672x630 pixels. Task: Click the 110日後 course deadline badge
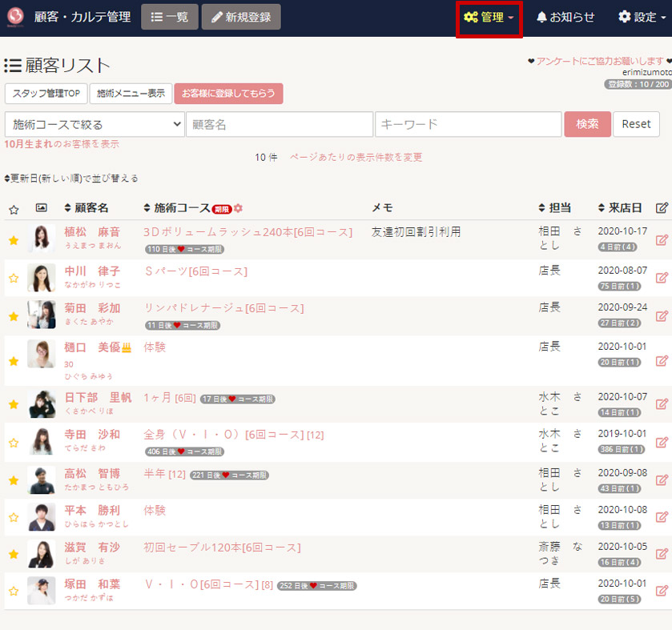[x=184, y=249]
